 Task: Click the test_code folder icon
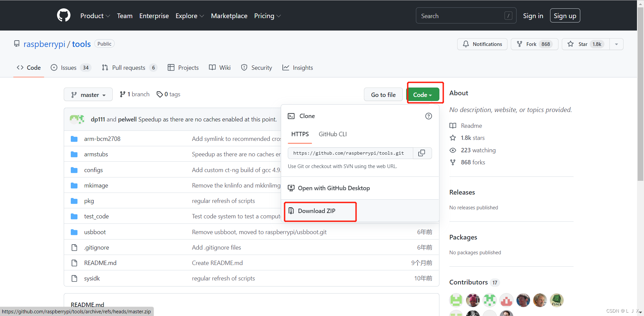click(74, 216)
